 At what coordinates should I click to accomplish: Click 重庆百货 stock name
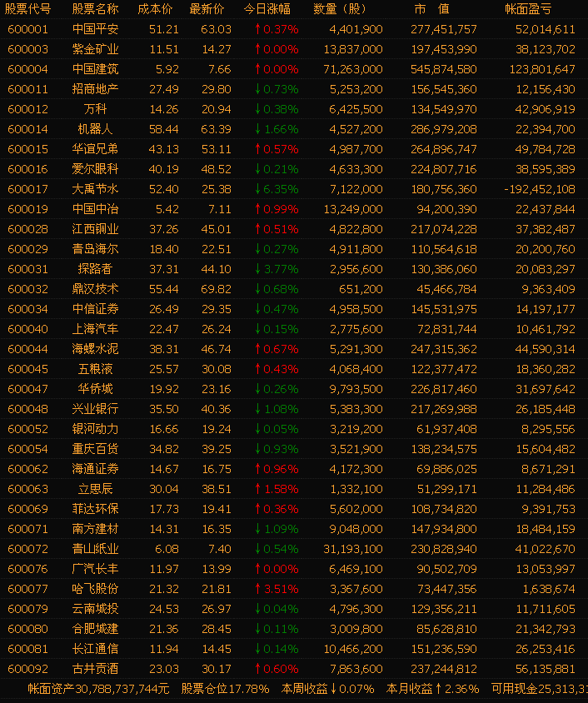pos(96,449)
